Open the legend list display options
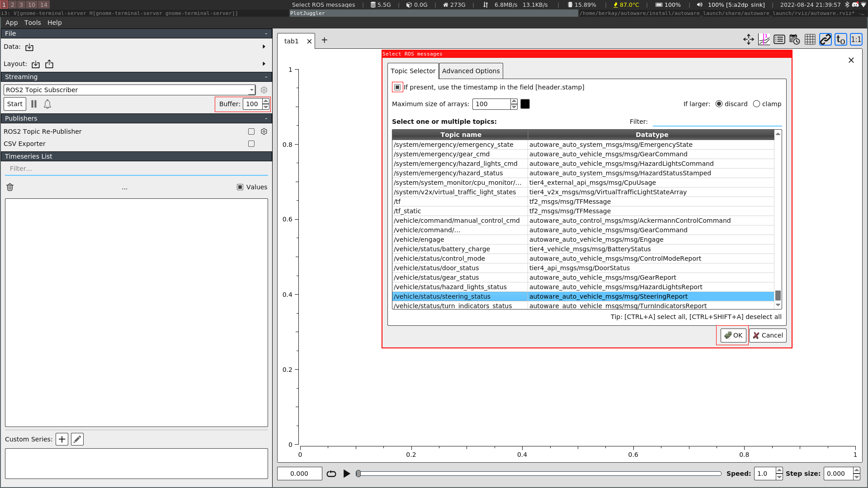 click(779, 39)
